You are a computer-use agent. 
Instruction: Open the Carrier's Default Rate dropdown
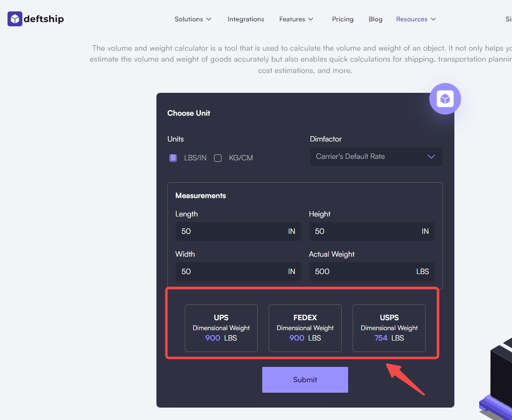pos(376,157)
